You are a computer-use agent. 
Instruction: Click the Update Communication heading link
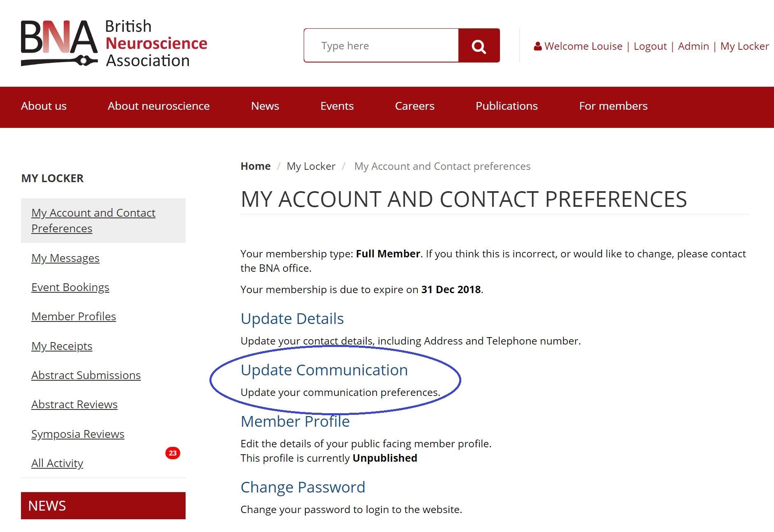324,370
